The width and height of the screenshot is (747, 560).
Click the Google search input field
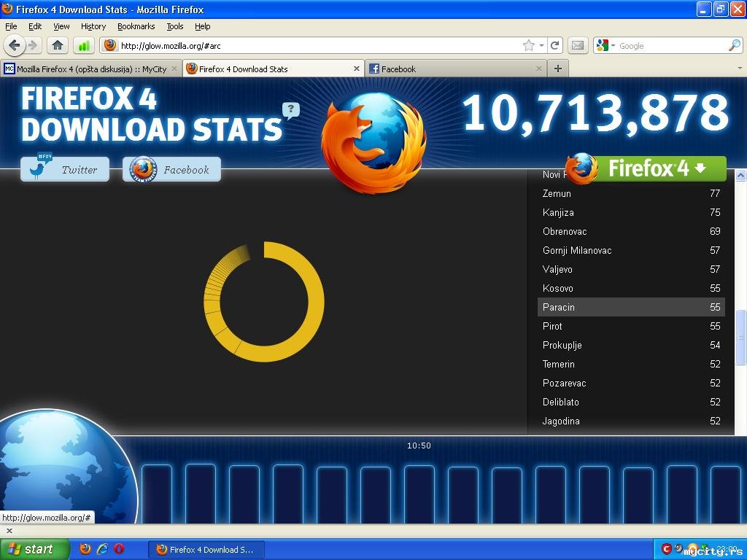(672, 46)
